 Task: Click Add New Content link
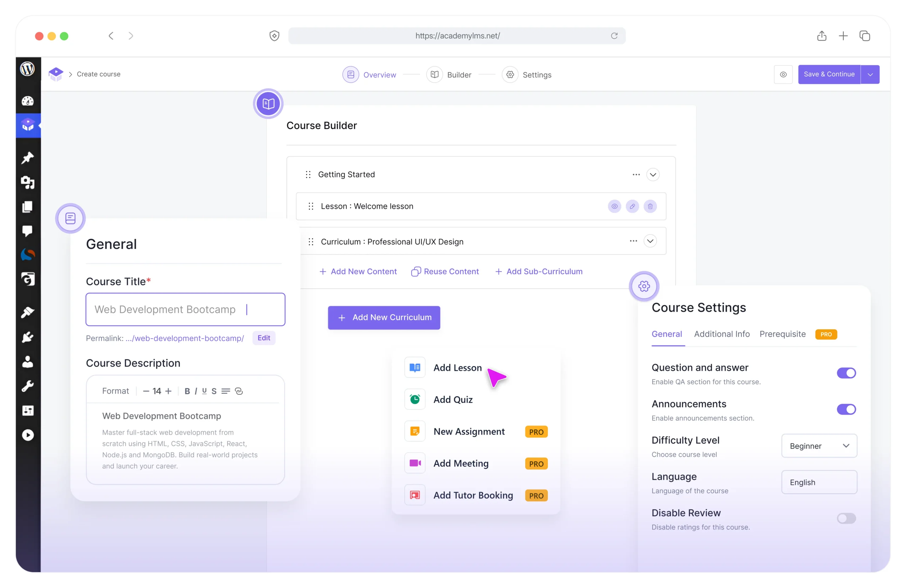[x=358, y=271]
